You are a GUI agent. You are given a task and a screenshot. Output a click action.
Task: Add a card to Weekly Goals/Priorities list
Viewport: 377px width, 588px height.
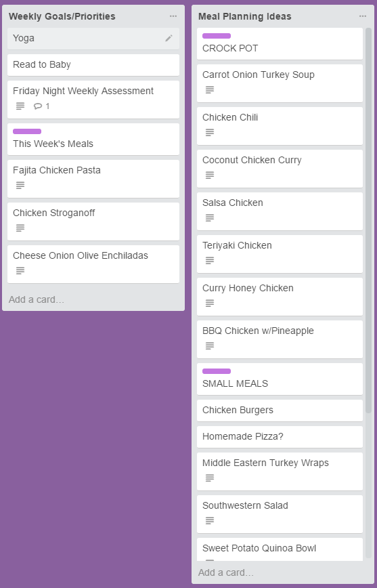coord(37,299)
